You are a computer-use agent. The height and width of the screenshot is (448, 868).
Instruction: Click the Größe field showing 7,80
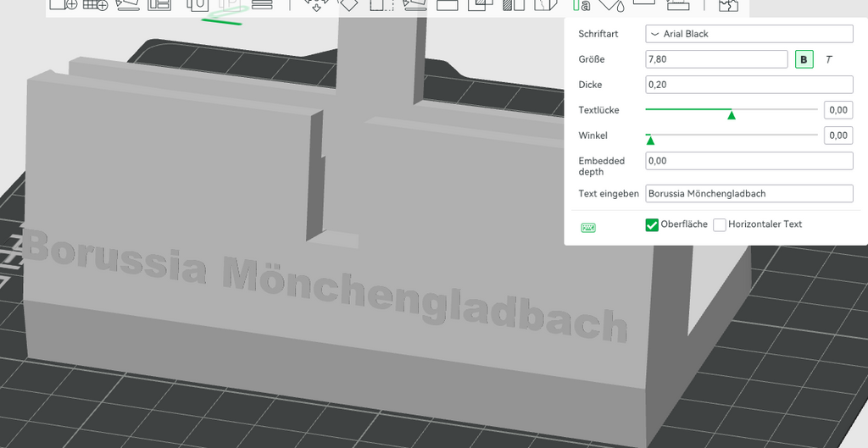(x=716, y=59)
